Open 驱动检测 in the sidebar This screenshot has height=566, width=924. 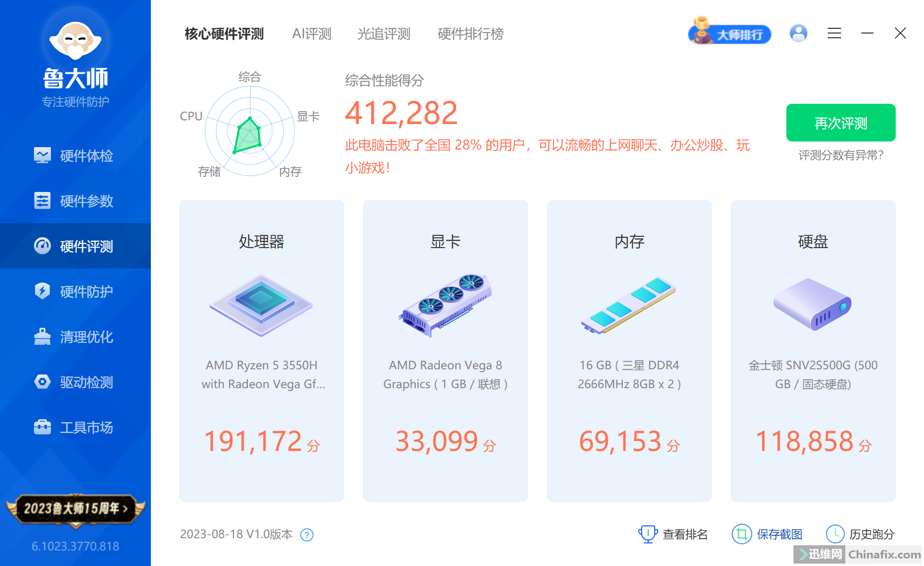tap(75, 382)
